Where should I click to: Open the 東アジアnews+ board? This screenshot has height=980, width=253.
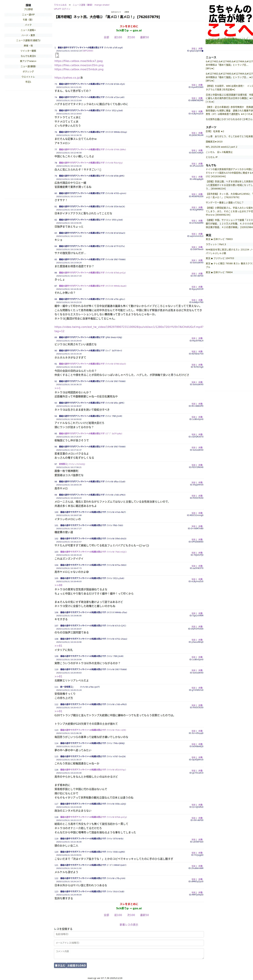tap(28, 61)
